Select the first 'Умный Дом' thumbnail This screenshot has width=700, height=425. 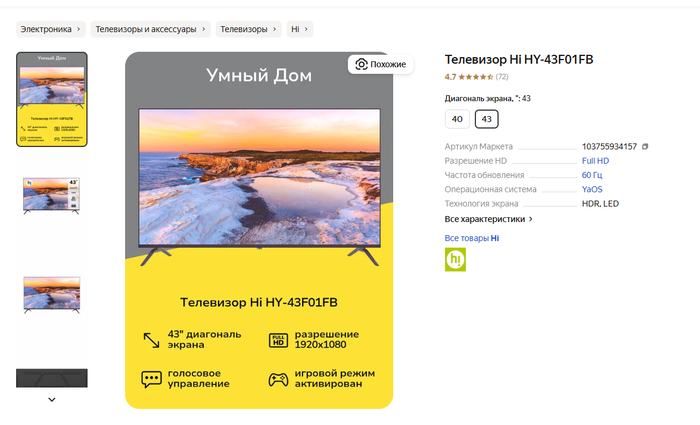click(52, 99)
